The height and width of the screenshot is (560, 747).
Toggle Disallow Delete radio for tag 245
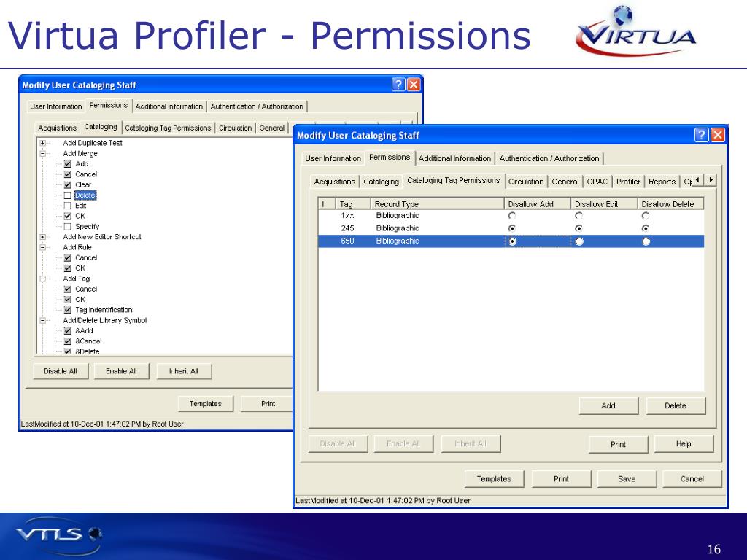(646, 228)
